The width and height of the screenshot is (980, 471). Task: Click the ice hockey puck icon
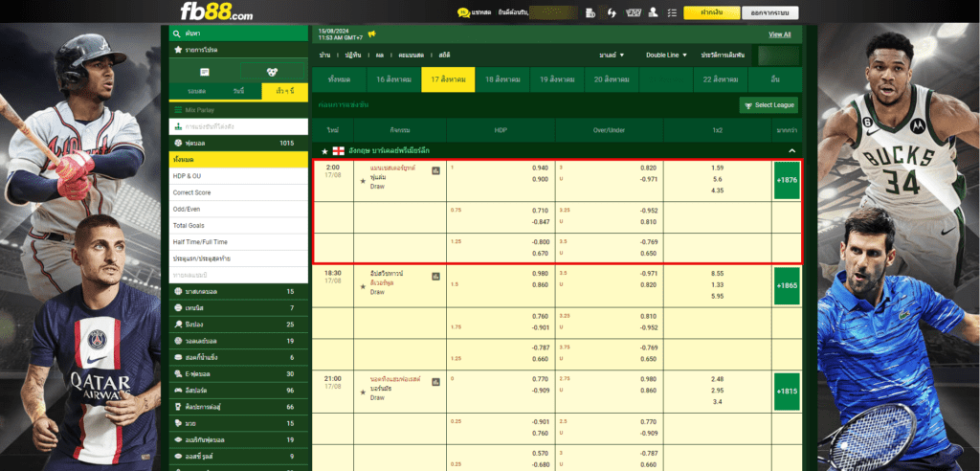(x=179, y=357)
